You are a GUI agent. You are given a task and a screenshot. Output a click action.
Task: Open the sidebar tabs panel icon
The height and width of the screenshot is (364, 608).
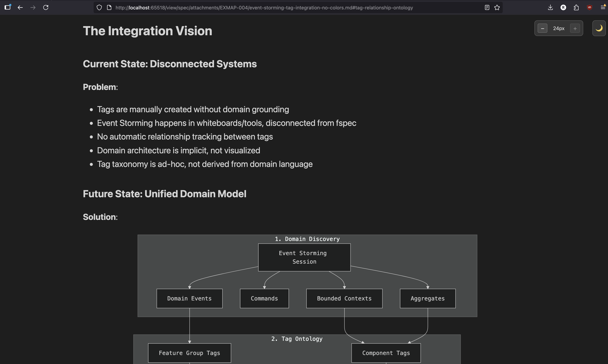pos(8,7)
